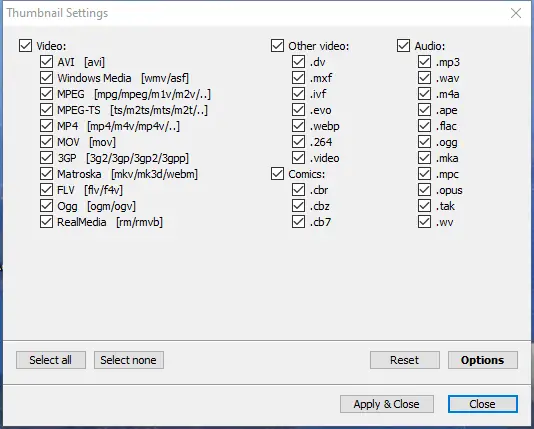Click Apply & Close
Image resolution: width=534 pixels, height=429 pixels.
pyautogui.click(x=387, y=404)
